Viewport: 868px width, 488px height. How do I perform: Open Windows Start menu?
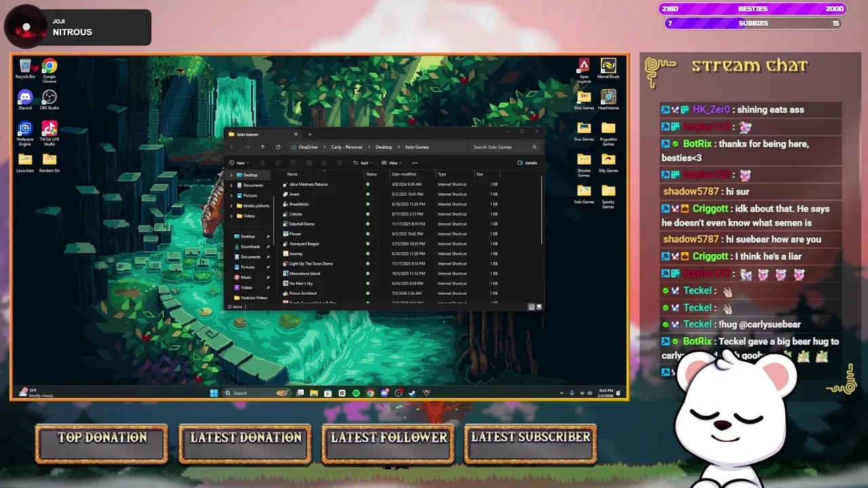tap(214, 393)
